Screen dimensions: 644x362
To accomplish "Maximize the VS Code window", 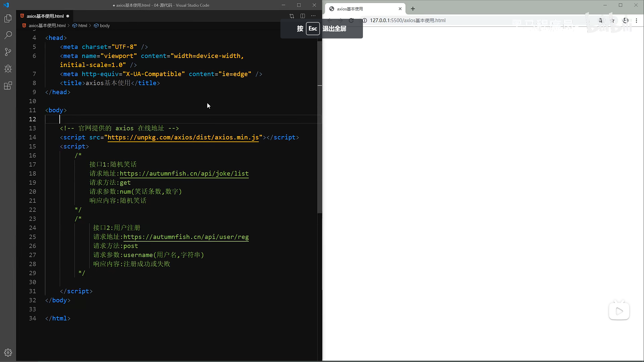I will tap(299, 5).
